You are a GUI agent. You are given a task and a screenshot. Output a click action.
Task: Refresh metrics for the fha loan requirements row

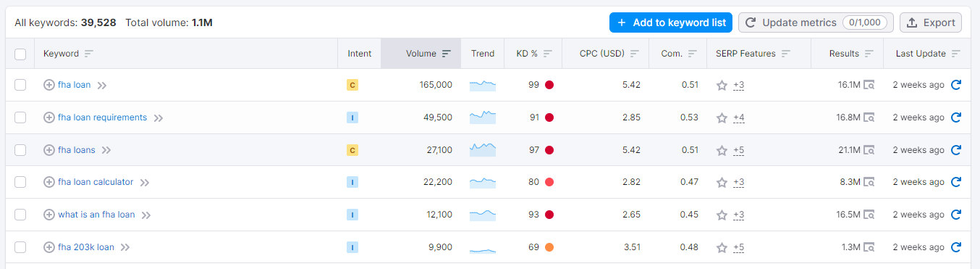(955, 117)
